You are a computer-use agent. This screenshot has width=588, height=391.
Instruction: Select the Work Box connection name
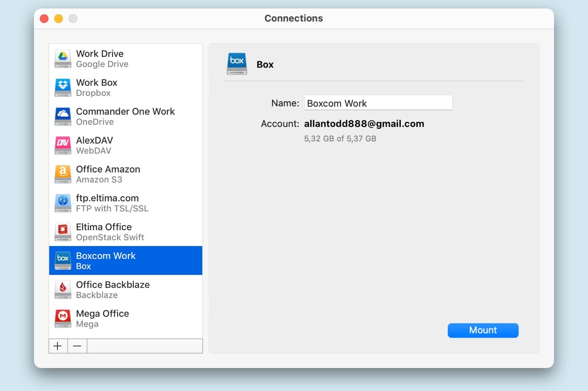point(96,82)
